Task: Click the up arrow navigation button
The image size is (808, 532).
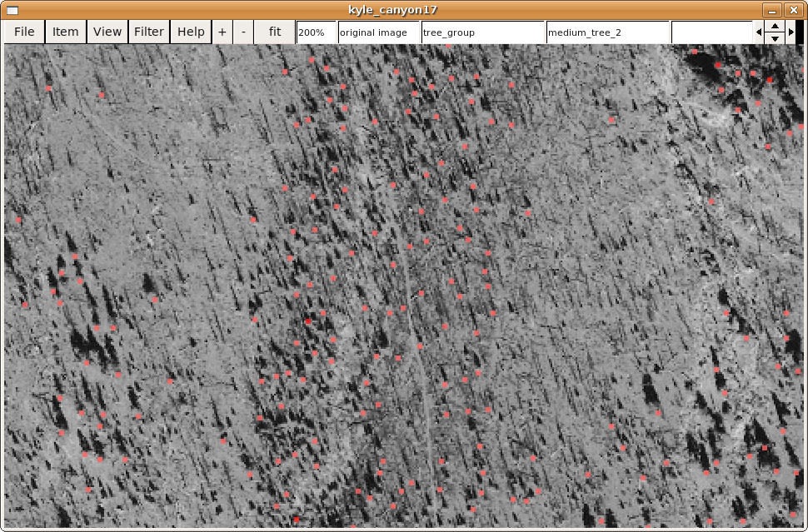Action: [775, 27]
